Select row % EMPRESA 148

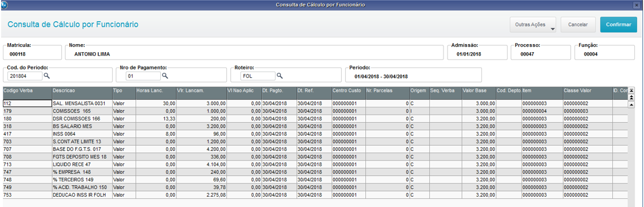coord(315,172)
